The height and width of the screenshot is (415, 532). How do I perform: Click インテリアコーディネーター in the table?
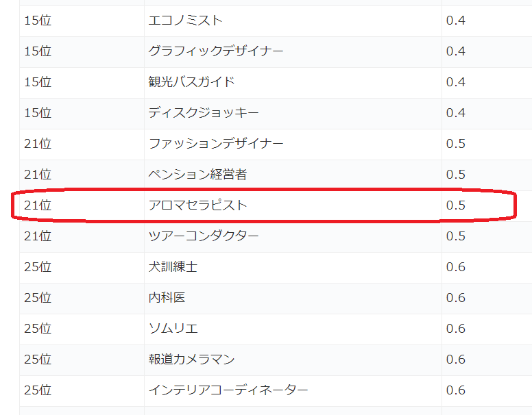[228, 390]
